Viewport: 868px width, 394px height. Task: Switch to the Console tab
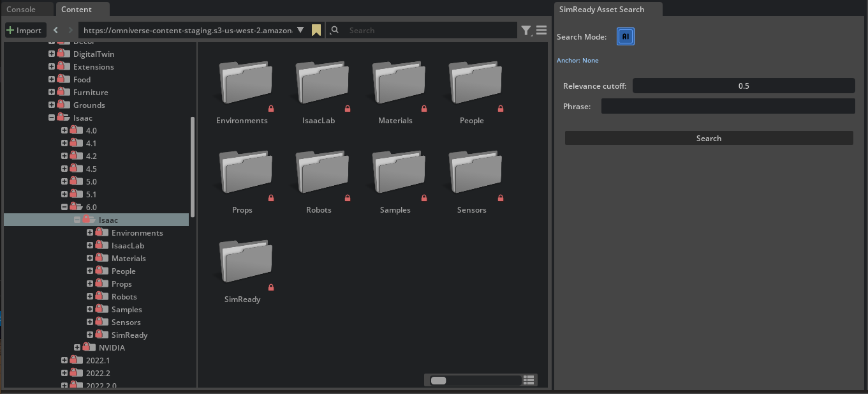click(21, 10)
